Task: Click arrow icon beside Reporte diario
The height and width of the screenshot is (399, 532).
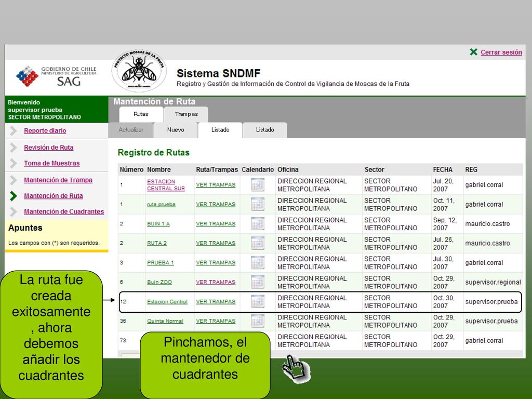Action: tap(13, 130)
